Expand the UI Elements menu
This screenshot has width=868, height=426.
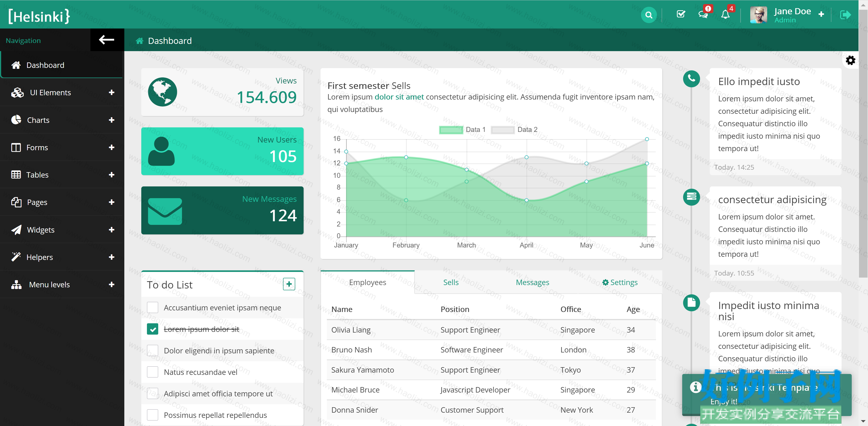point(62,93)
